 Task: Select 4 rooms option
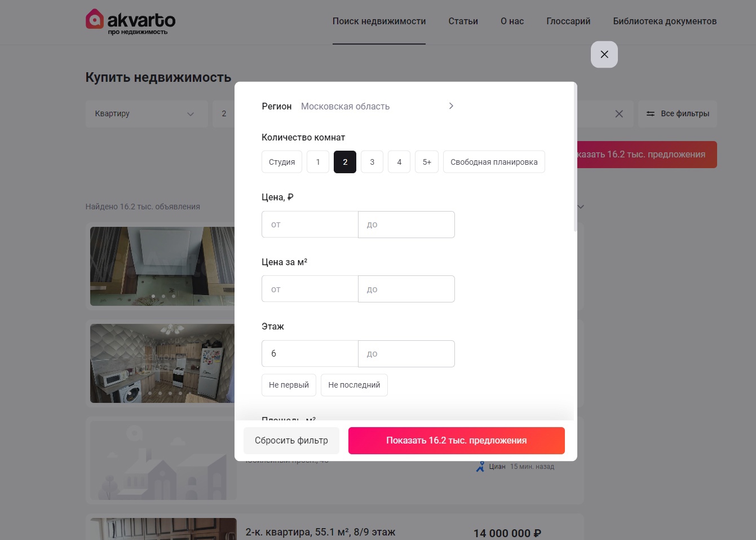[x=399, y=162]
